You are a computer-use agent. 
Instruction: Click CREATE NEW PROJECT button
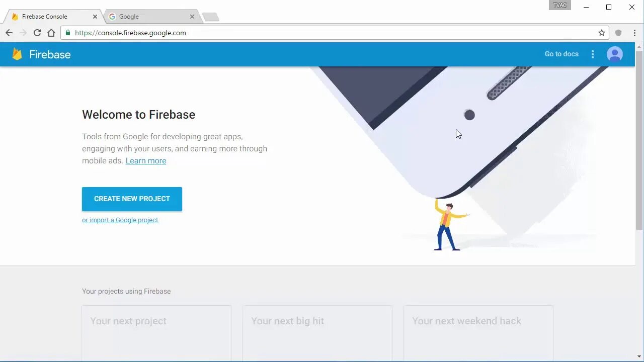[132, 199]
